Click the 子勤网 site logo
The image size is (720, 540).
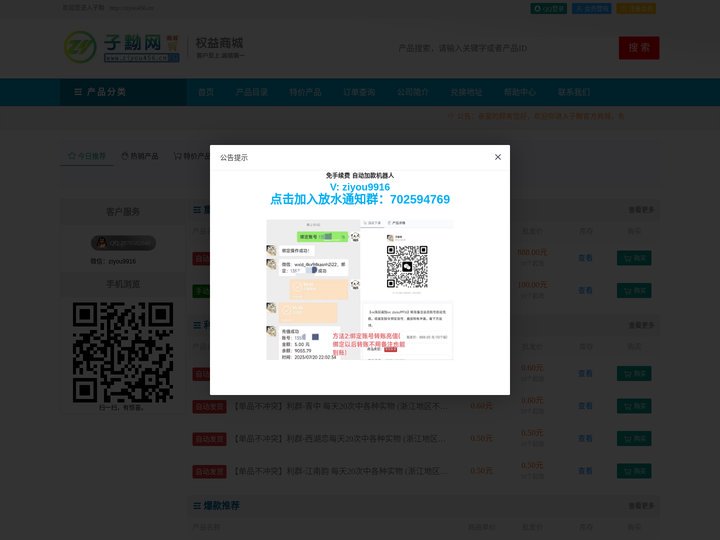tap(122, 47)
